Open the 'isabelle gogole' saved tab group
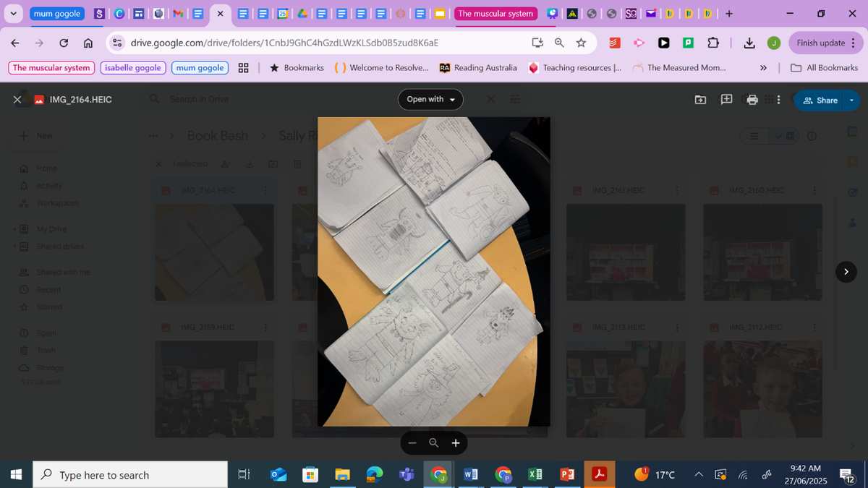The height and width of the screenshot is (488, 868). (x=133, y=68)
